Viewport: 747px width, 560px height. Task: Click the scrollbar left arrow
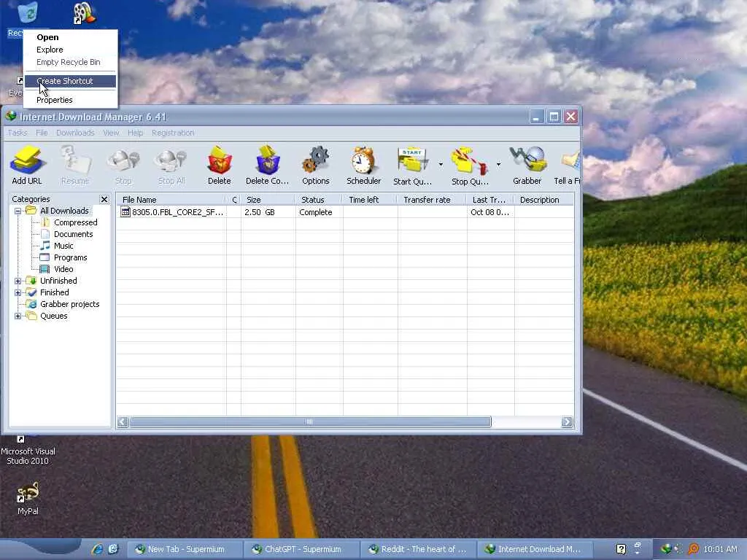point(123,422)
